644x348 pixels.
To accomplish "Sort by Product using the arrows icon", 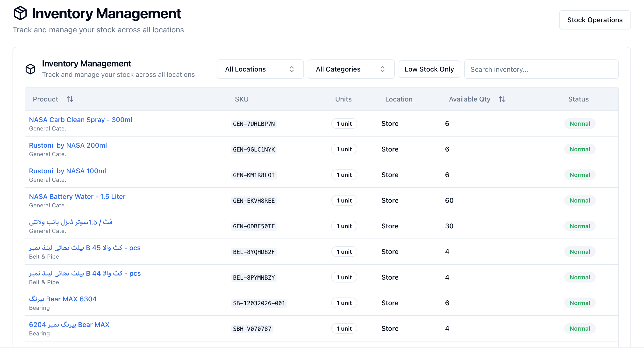I will click(x=70, y=99).
